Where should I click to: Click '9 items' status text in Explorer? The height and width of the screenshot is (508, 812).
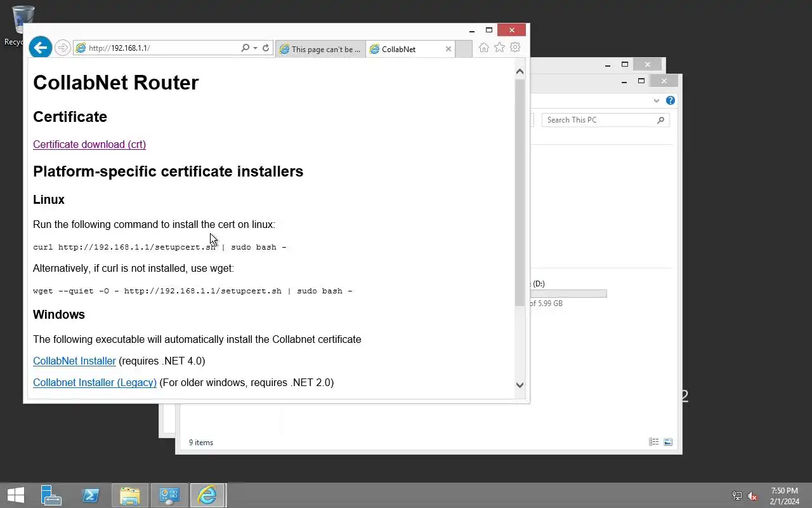pos(201,443)
